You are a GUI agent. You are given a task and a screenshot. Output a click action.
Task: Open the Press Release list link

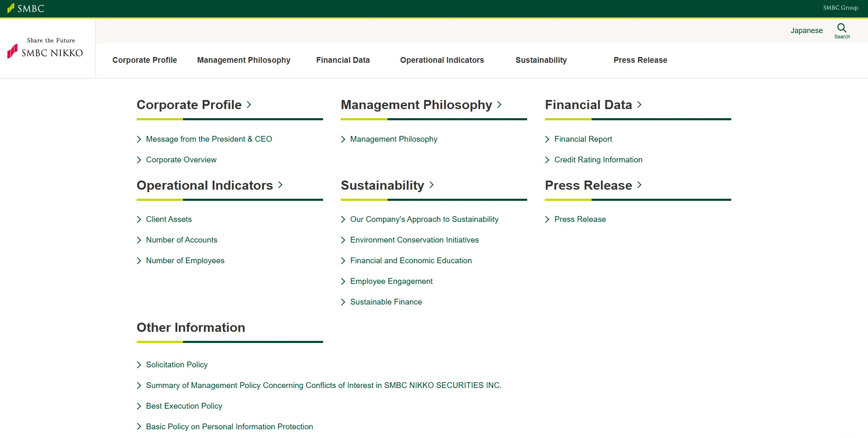580,219
